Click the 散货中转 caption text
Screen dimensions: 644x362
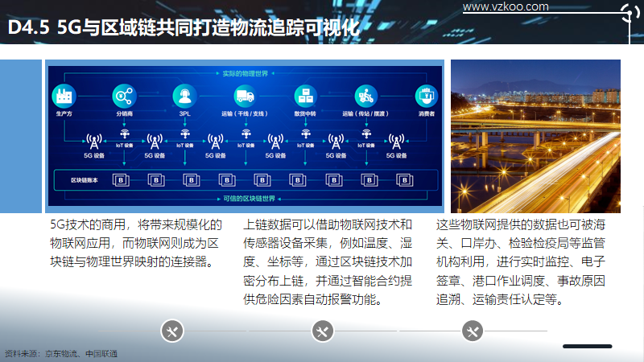pos(305,113)
